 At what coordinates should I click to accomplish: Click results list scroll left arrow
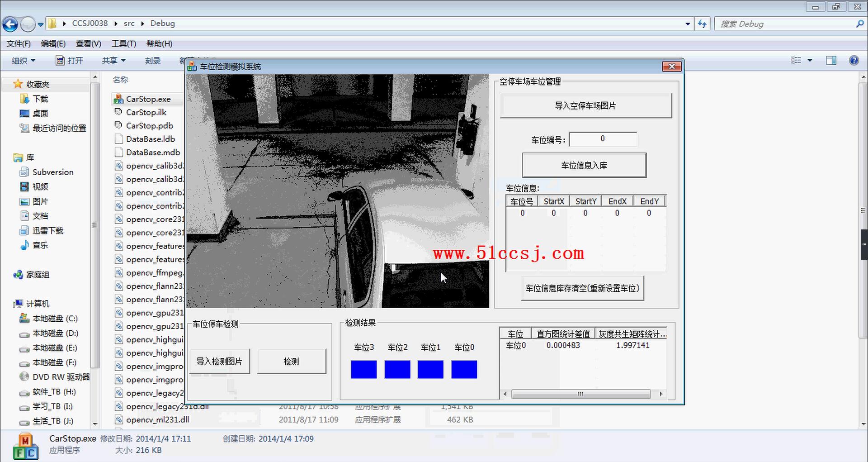(505, 394)
